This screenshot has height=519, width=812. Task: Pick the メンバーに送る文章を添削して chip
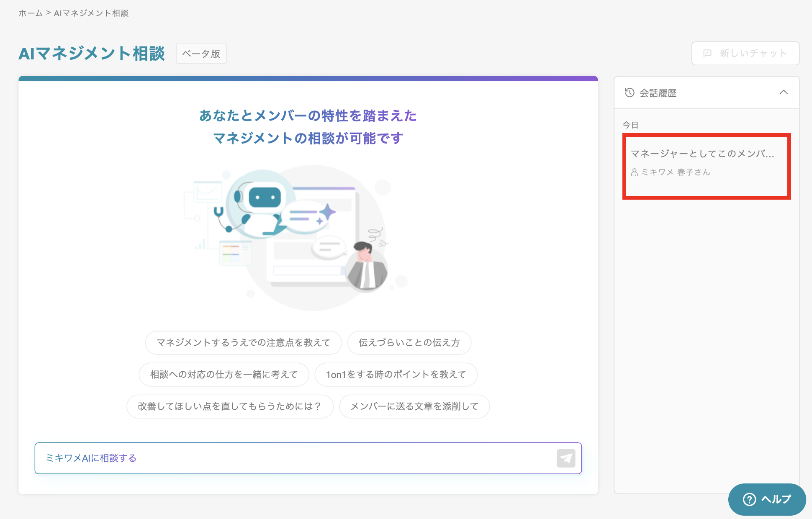coord(414,406)
